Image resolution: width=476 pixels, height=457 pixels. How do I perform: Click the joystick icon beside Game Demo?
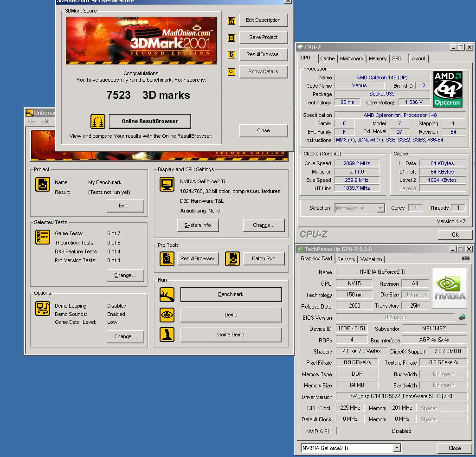167,335
